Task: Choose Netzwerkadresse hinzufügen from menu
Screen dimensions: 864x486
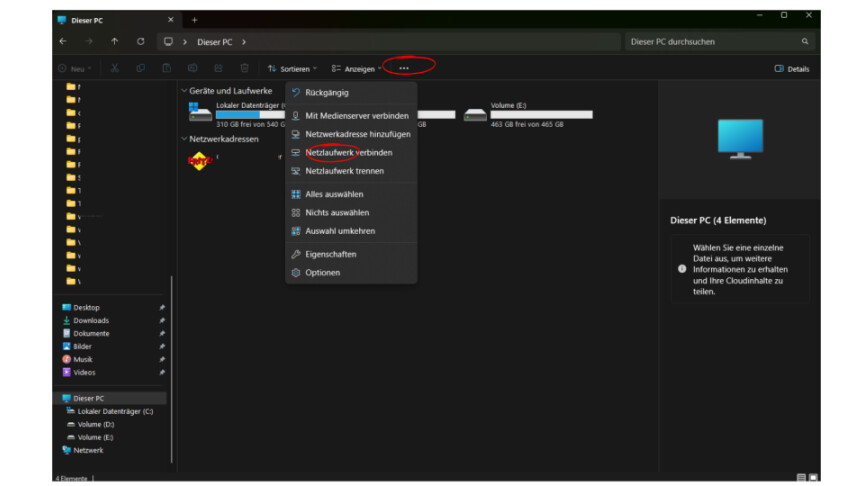Action: [x=357, y=134]
